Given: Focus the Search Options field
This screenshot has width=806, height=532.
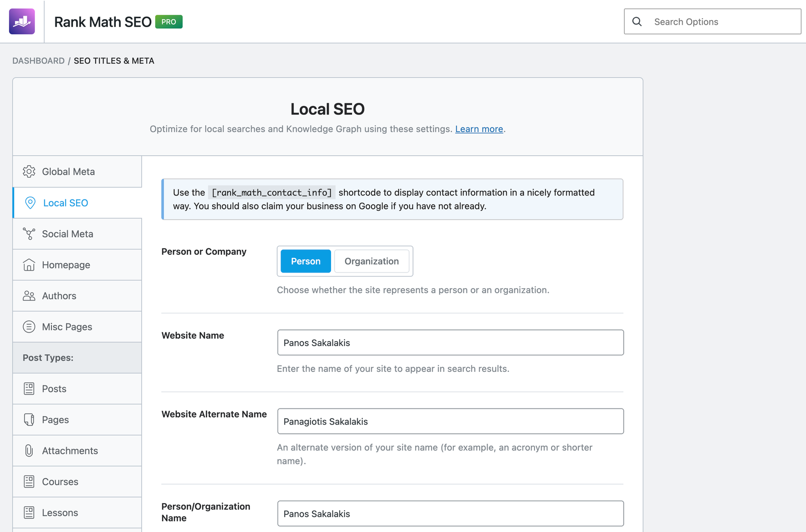Looking at the screenshot, I should click(712, 22).
